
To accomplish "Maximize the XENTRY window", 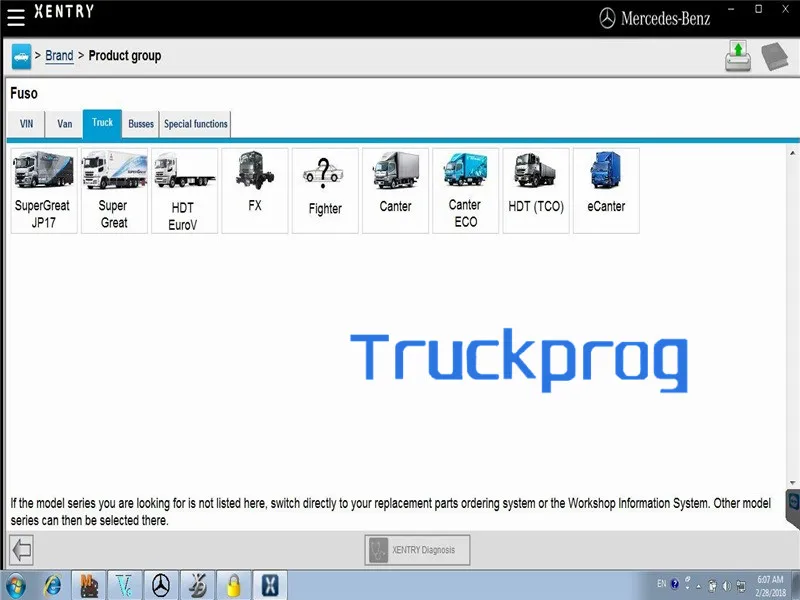I will [759, 9].
